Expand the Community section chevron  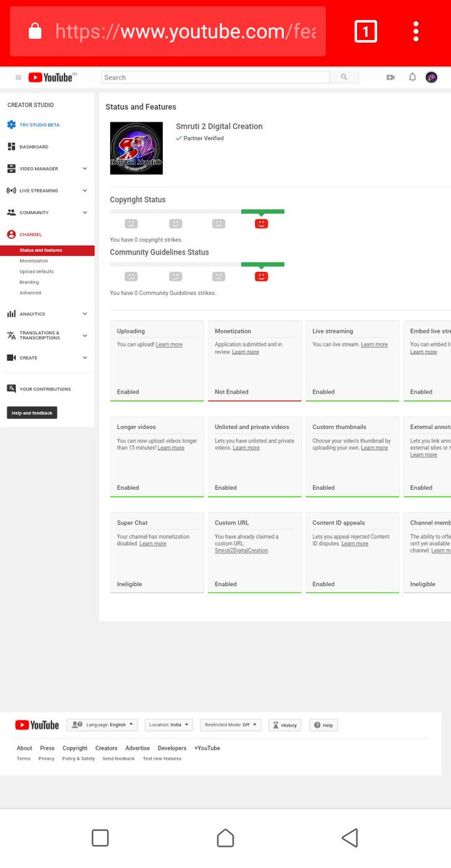click(x=85, y=213)
